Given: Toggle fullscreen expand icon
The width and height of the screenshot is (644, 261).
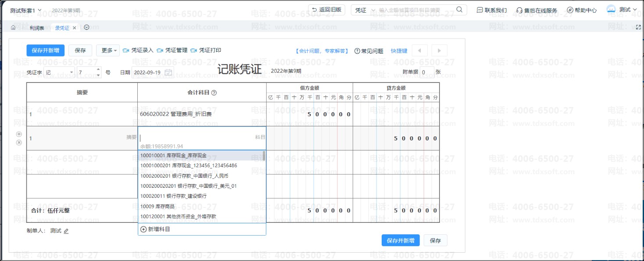Looking at the screenshot, I should (x=638, y=27).
